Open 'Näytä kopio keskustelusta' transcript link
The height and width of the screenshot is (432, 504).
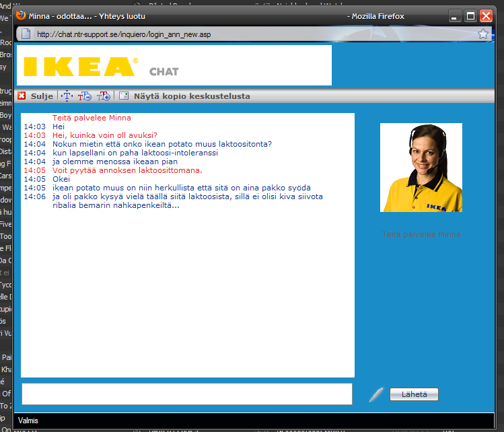click(x=192, y=96)
